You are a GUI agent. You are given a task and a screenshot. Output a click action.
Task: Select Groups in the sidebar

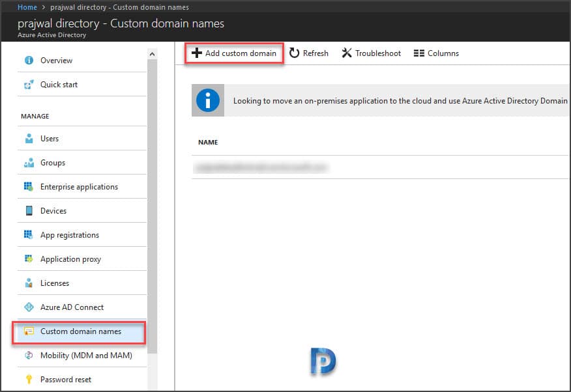pos(82,163)
